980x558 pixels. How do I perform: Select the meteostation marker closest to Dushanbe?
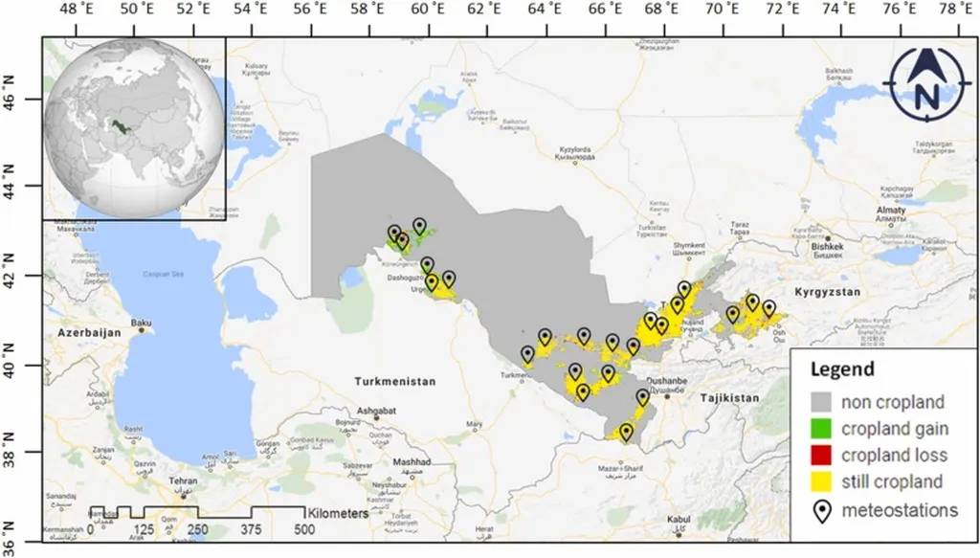click(643, 397)
